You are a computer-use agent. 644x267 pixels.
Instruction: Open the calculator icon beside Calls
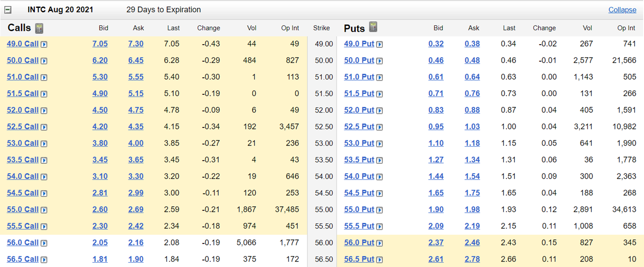(x=39, y=28)
